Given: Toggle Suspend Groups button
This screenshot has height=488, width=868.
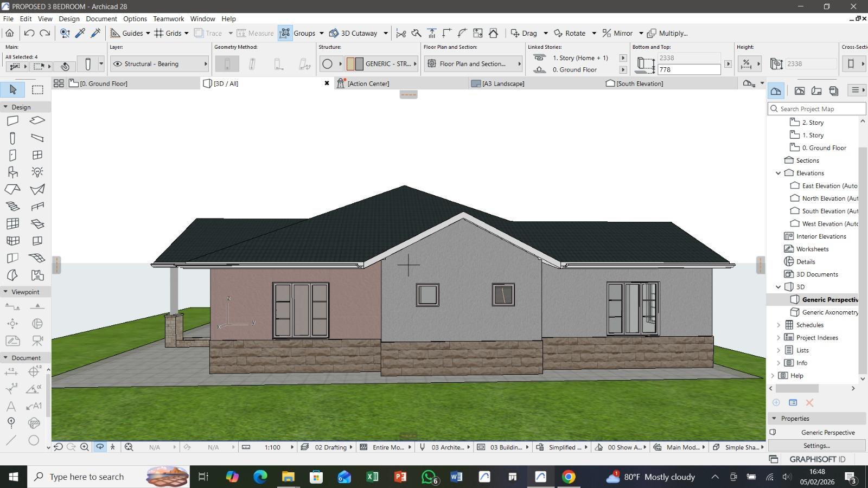Looking at the screenshot, I should [x=285, y=33].
